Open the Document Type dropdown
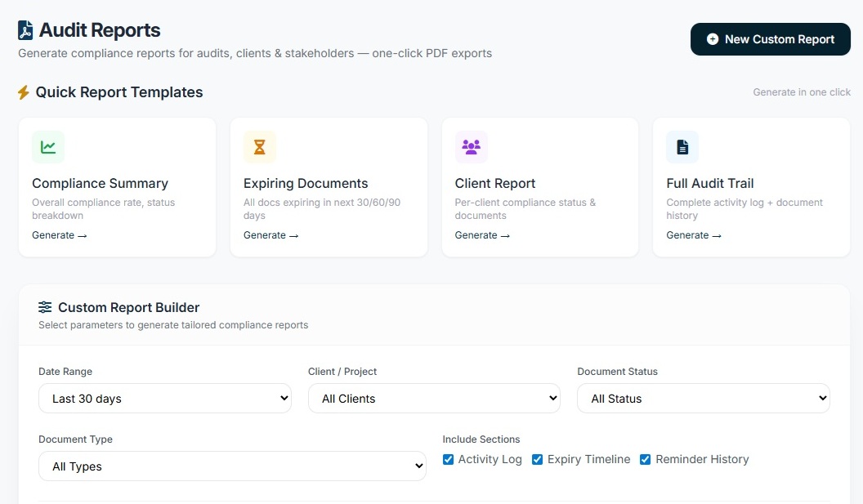 (232, 466)
